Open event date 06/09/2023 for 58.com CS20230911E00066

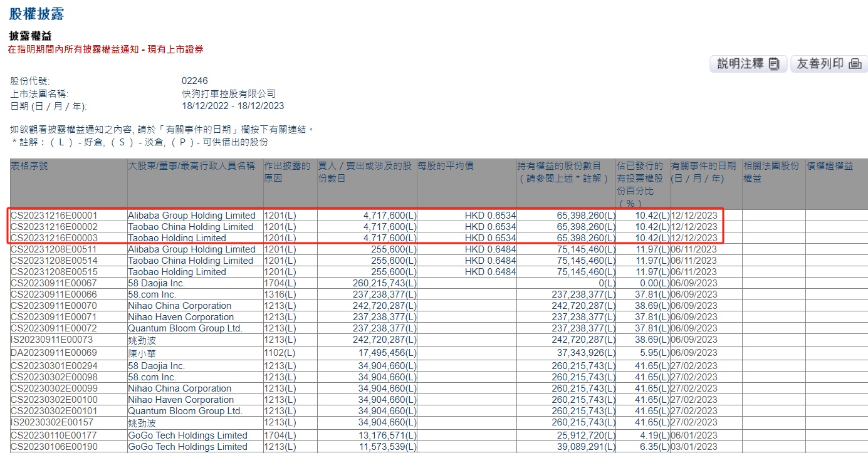tap(694, 294)
